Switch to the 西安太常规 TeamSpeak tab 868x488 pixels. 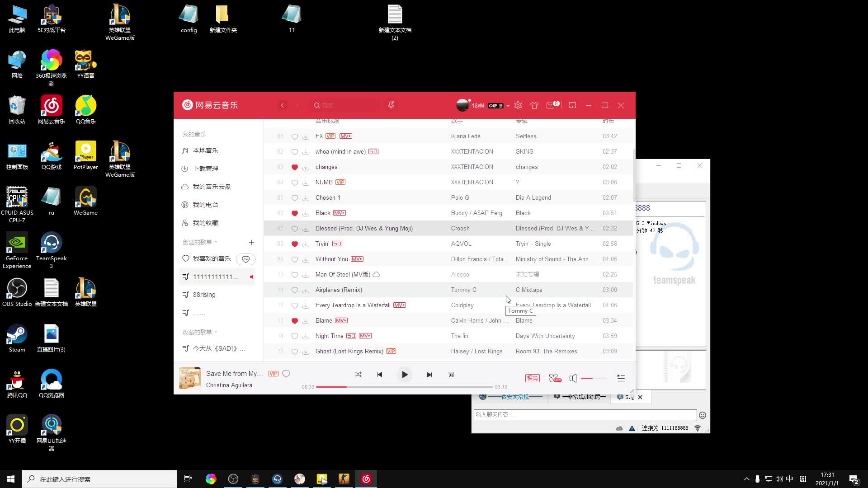point(510,397)
